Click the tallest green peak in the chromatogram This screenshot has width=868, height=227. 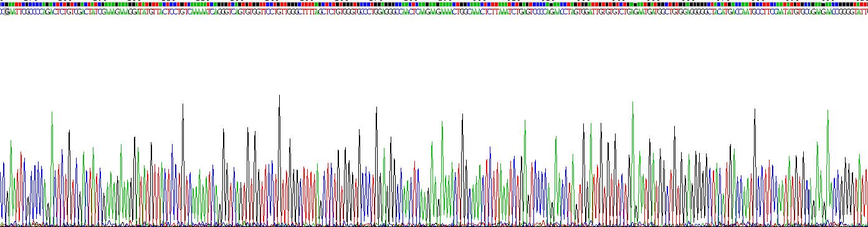(632, 163)
